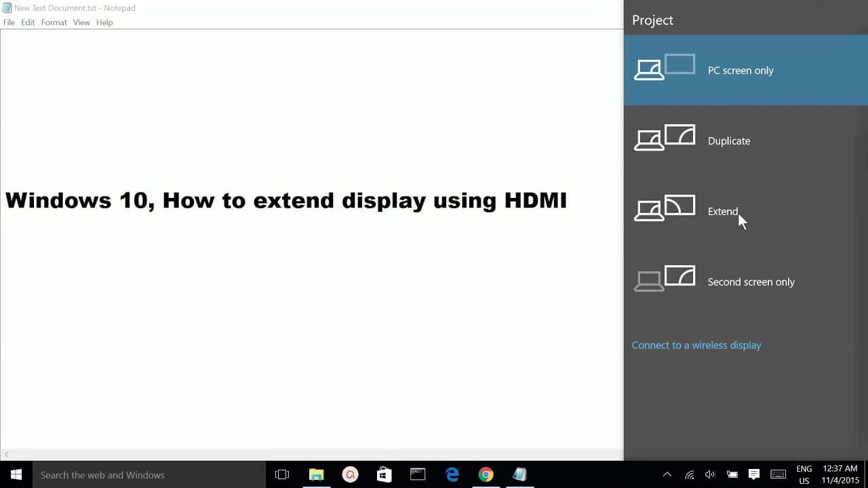Viewport: 868px width, 488px height.
Task: Launch Microsoft Edge from the taskbar
Action: [x=452, y=474]
